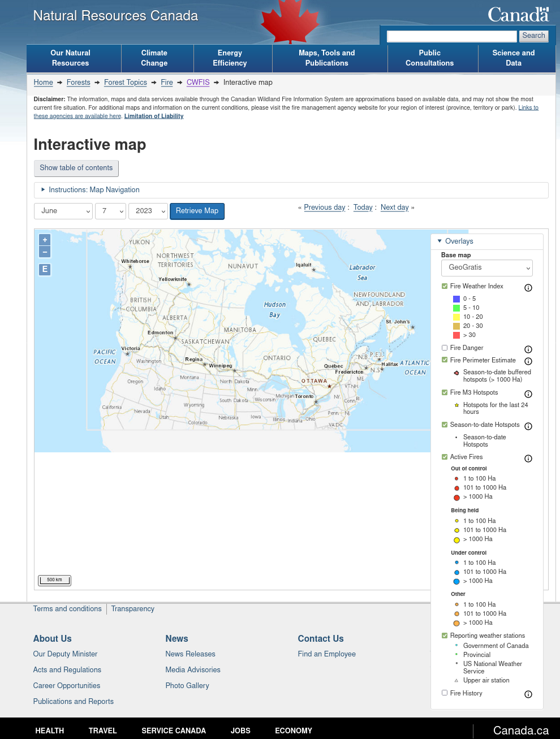Enable the Fire Danger layer checkbox
This screenshot has height=739, width=560.
(x=445, y=348)
